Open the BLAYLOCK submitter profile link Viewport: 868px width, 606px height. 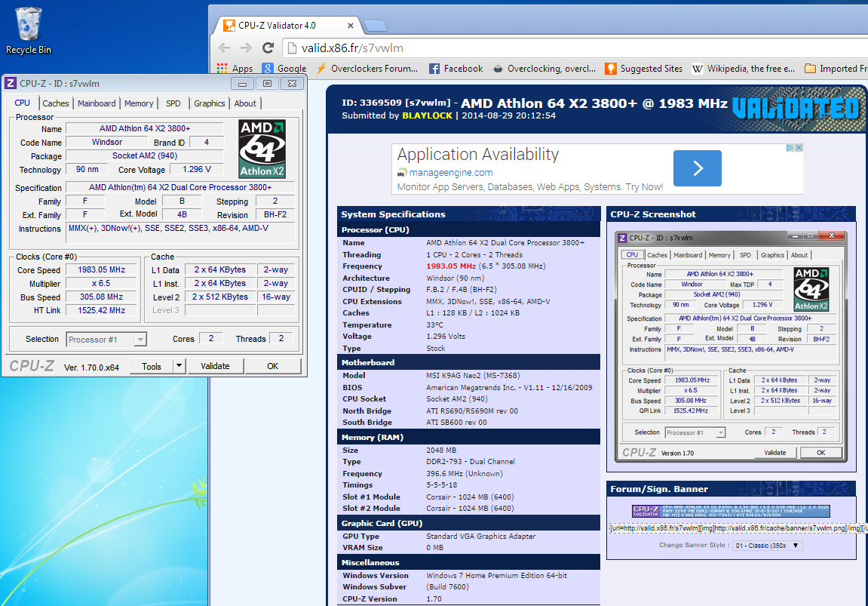(427, 115)
